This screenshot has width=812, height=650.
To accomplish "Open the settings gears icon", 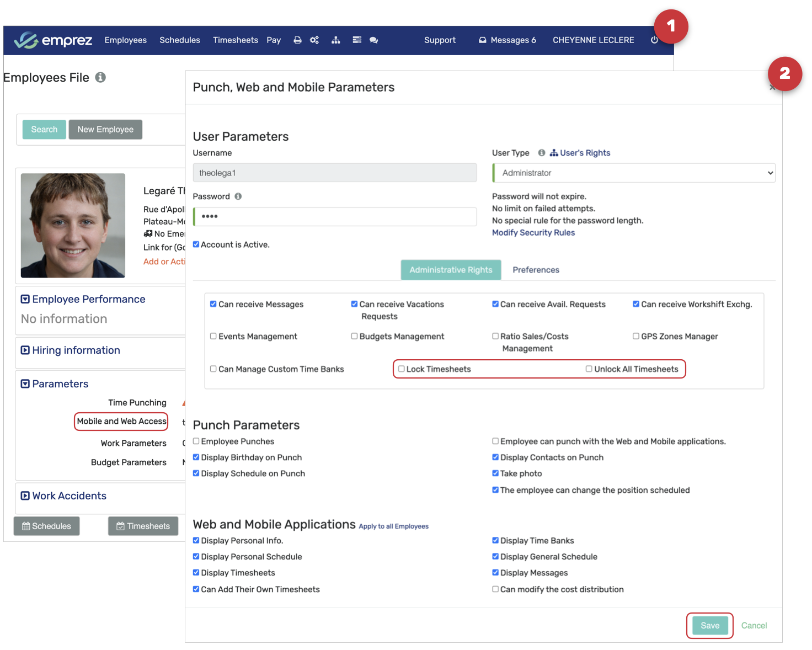I will coord(314,40).
